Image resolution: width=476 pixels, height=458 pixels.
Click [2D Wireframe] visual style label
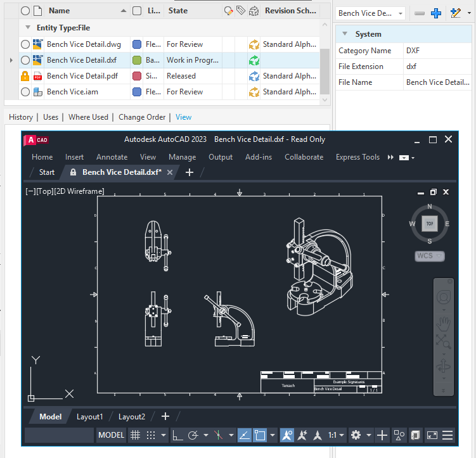pos(79,191)
